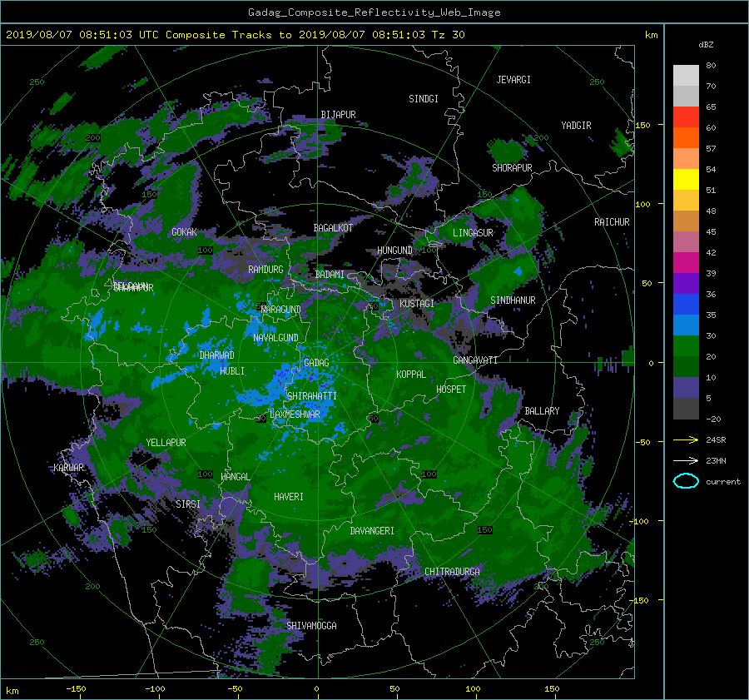Click the NAVALGUND city label

pyautogui.click(x=275, y=337)
